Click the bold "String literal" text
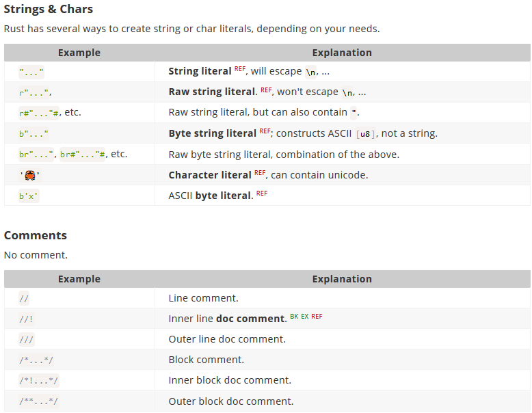 click(200, 71)
